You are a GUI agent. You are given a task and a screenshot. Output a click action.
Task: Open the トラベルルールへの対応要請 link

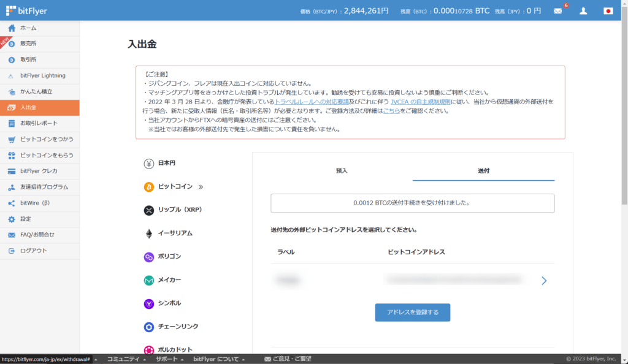[312, 102]
